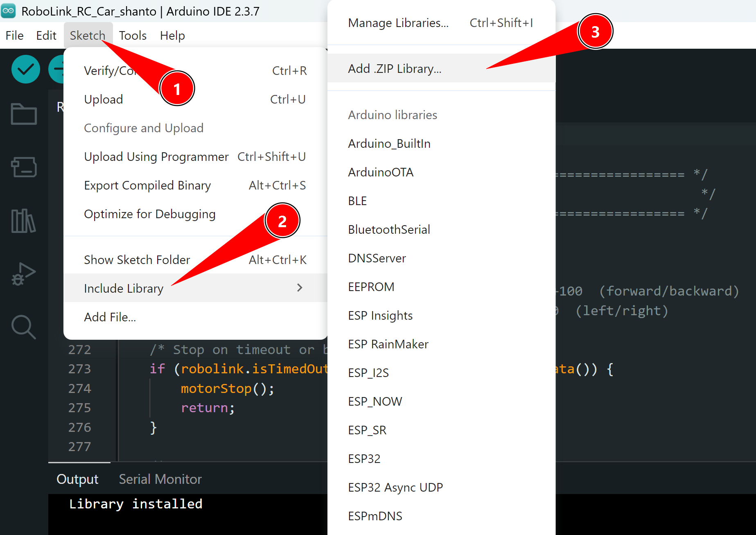
Task: Open the Tools menu
Action: pyautogui.click(x=132, y=35)
